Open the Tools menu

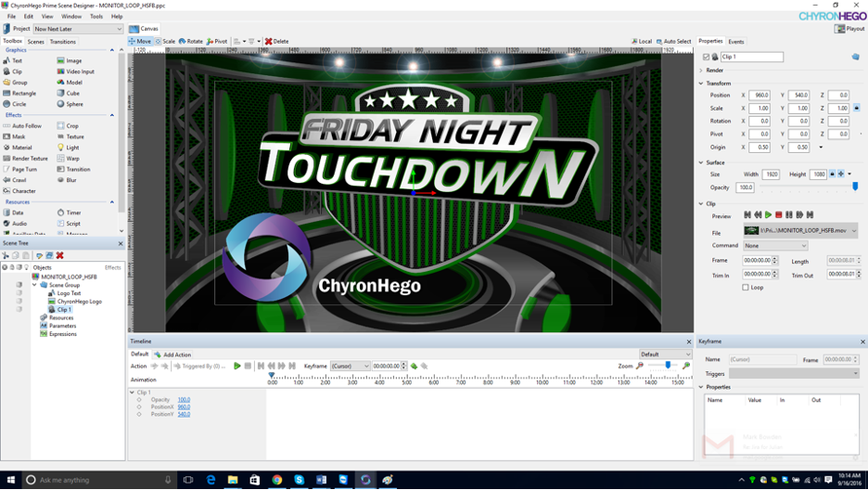(96, 16)
